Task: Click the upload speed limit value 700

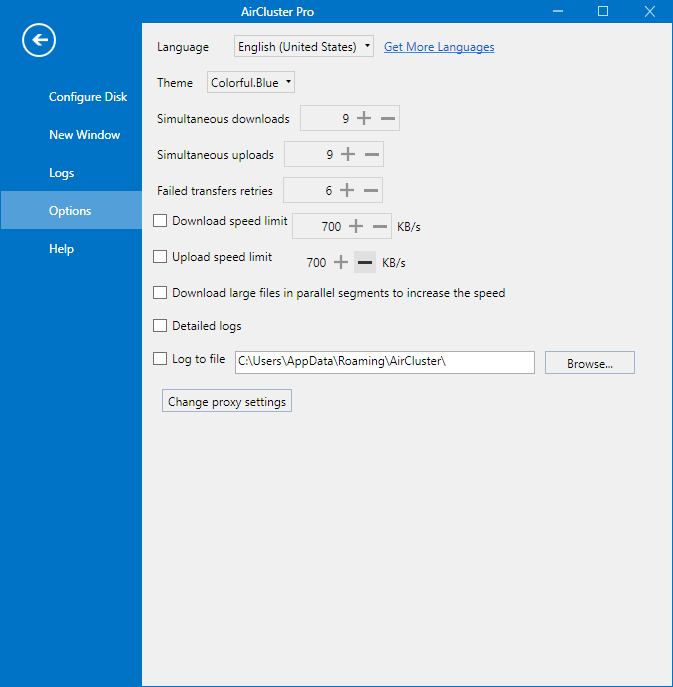Action: [316, 262]
